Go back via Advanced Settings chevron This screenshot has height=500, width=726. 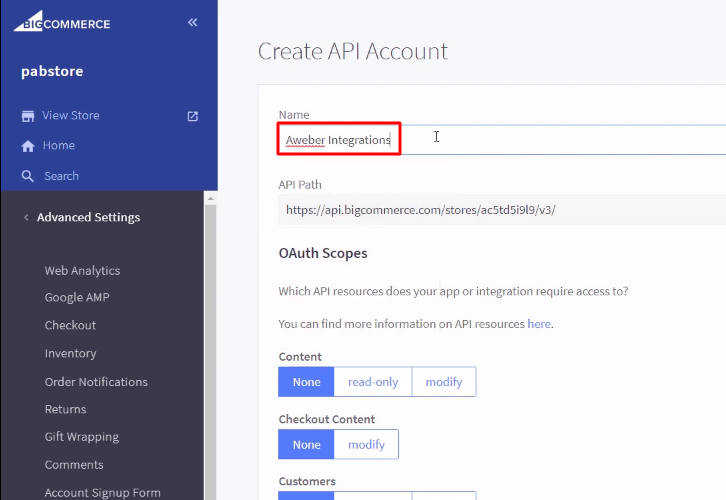[26, 217]
